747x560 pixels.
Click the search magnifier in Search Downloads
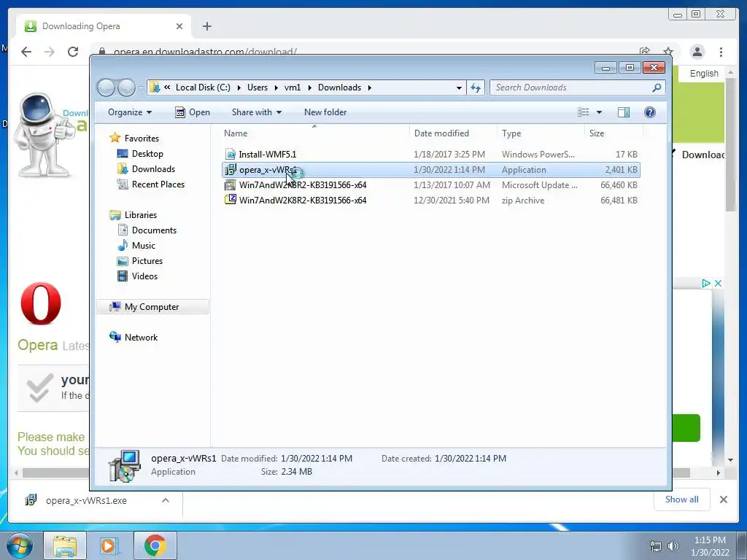657,87
